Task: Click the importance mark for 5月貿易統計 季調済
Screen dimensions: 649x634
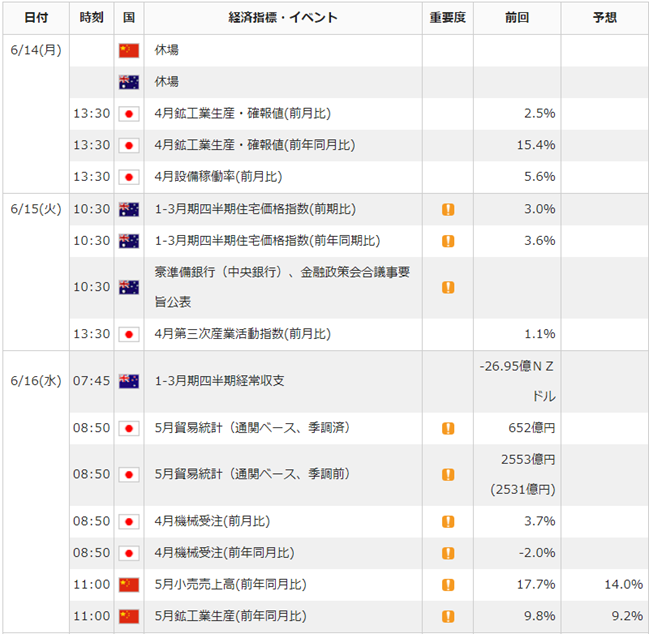Action: coord(448,428)
